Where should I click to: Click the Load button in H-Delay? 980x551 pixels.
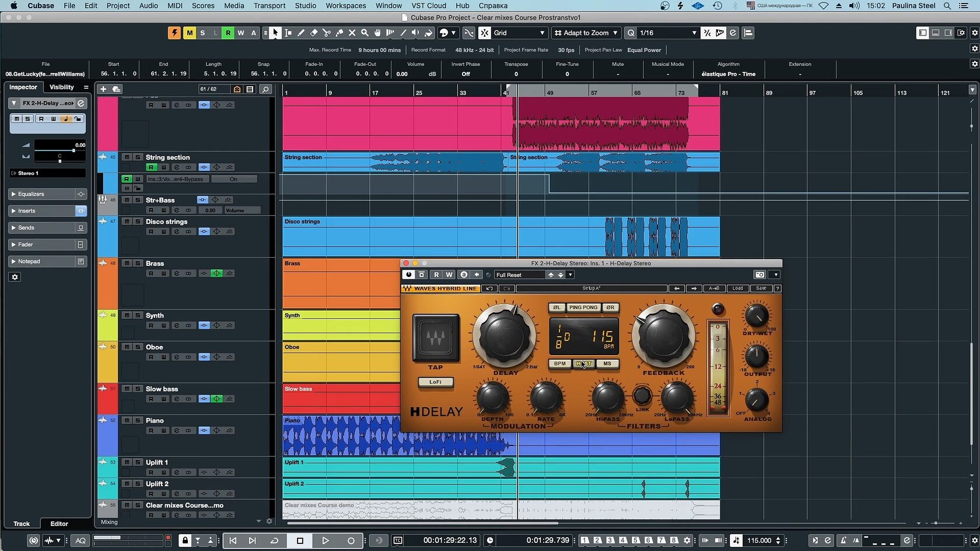click(737, 289)
